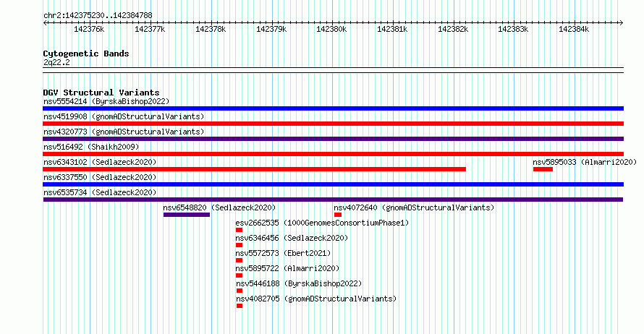
Task: Select the small red nsv5572573 bar
Action: click(x=239, y=260)
